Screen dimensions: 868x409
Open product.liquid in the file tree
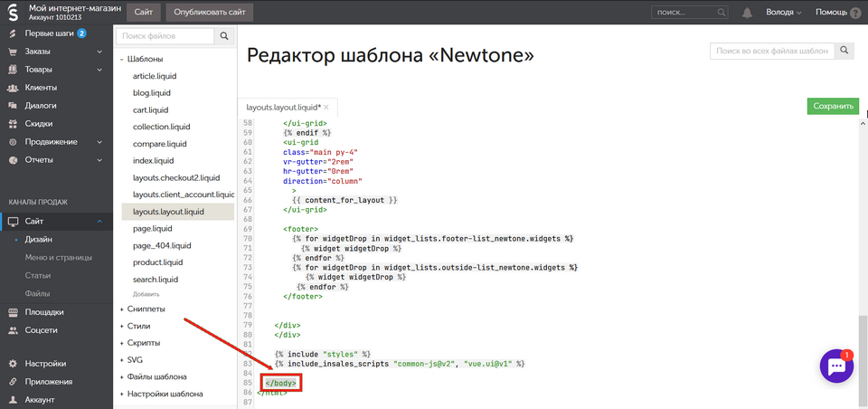pyautogui.click(x=158, y=262)
